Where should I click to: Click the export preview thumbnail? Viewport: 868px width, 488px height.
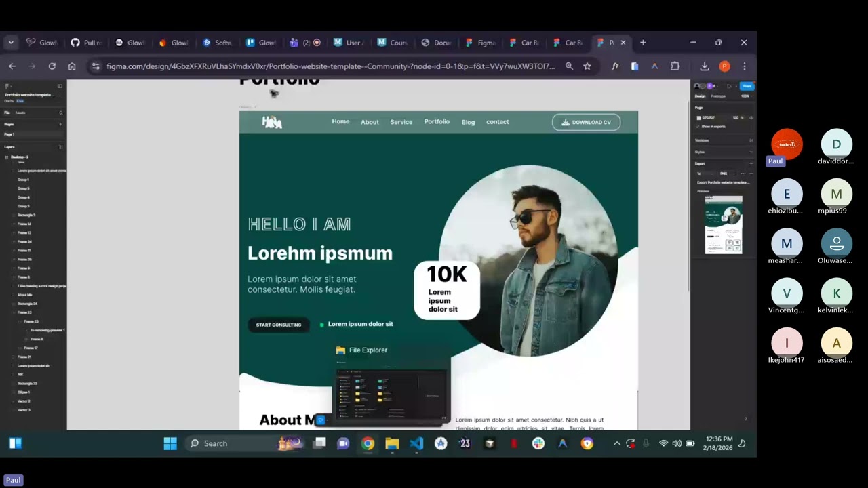pos(724,225)
